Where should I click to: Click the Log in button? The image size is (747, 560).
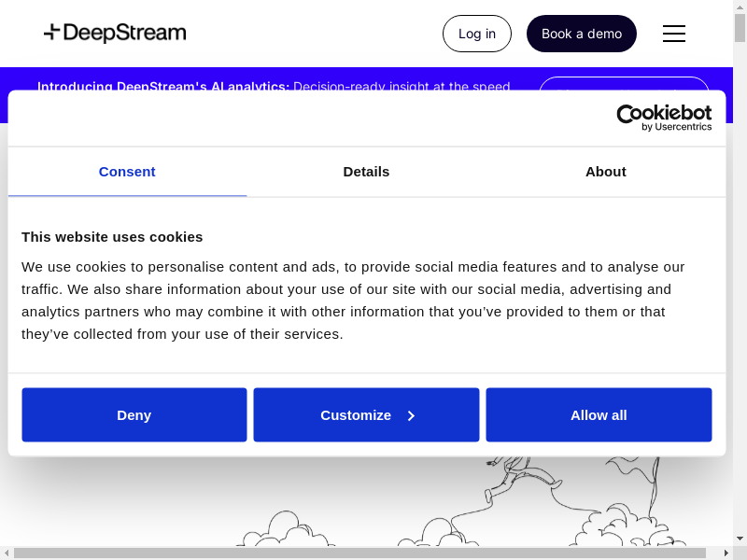(476, 34)
